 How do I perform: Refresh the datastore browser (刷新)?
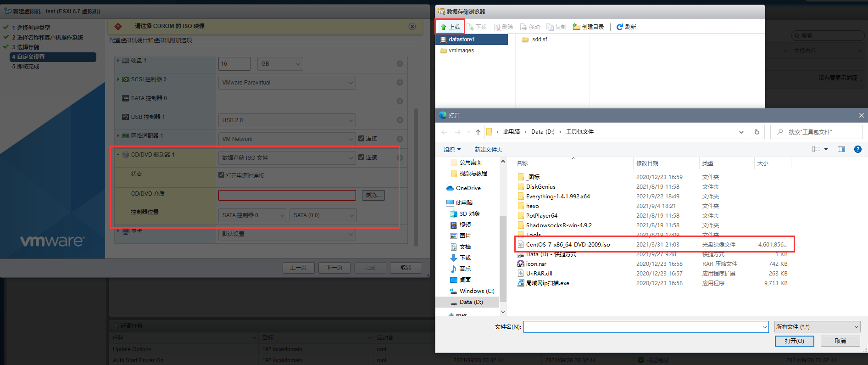(x=626, y=27)
